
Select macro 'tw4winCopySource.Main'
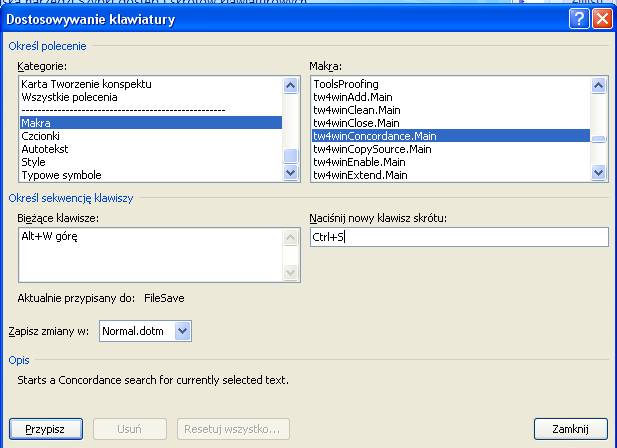(451, 149)
